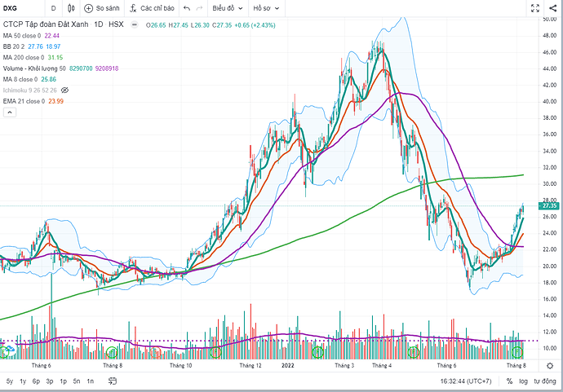Toggle Ichimoku indicator visibility eye icon
The width and height of the screenshot is (563, 392).
pyautogui.click(x=64, y=90)
